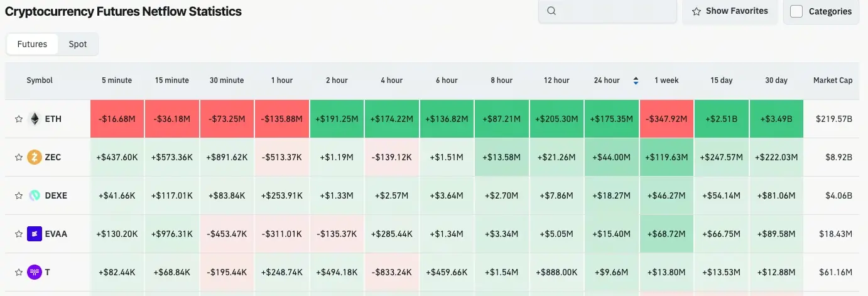868x296 pixels.
Task: Toggle the Categories checkbox
Action: click(796, 11)
